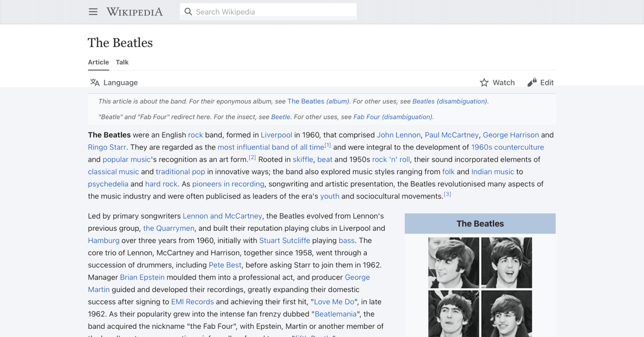Open Fab Four (disambiguation) link
This screenshot has width=644, height=337.
pos(393,117)
